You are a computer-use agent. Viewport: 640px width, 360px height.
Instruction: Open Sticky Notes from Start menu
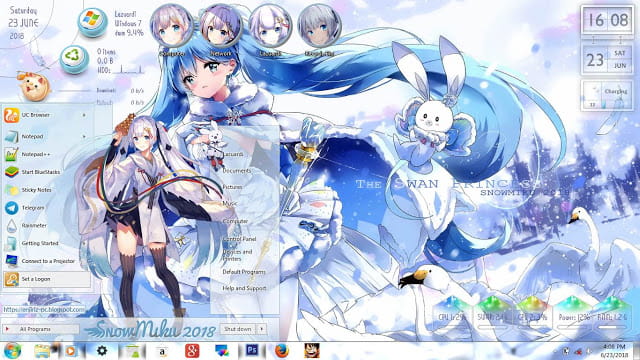46,190
